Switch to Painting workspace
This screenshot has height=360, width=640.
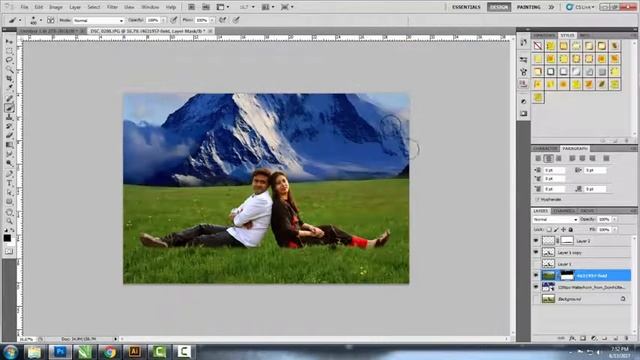(529, 7)
